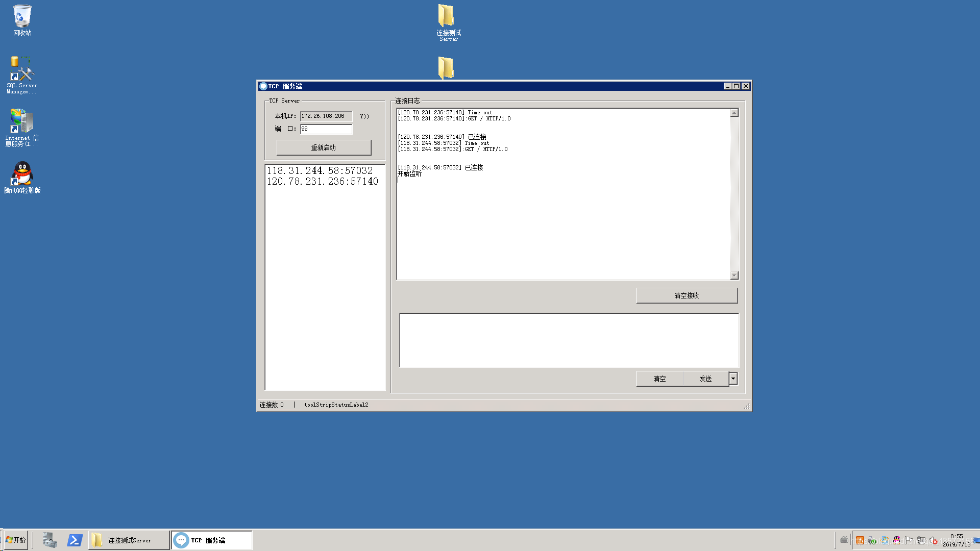Click log line '[120.78.231.236:57140] Time out'
Viewport: 980px width, 551px height.
click(x=445, y=112)
